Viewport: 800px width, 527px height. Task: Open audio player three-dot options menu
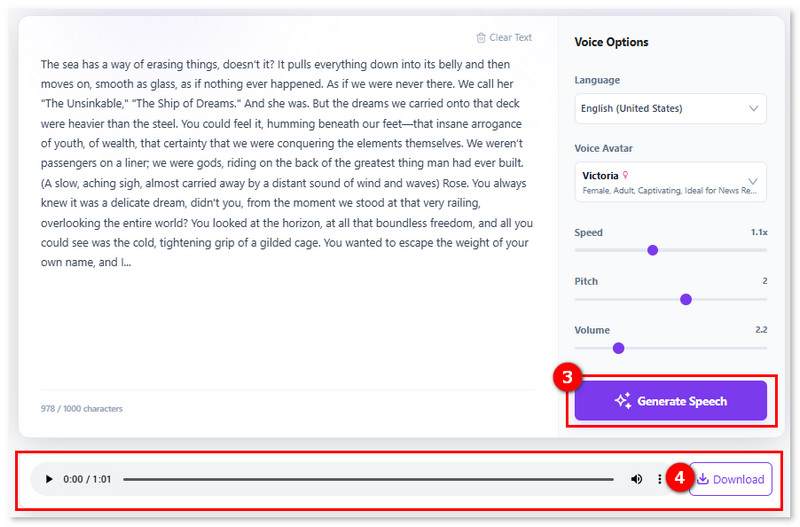coord(660,479)
